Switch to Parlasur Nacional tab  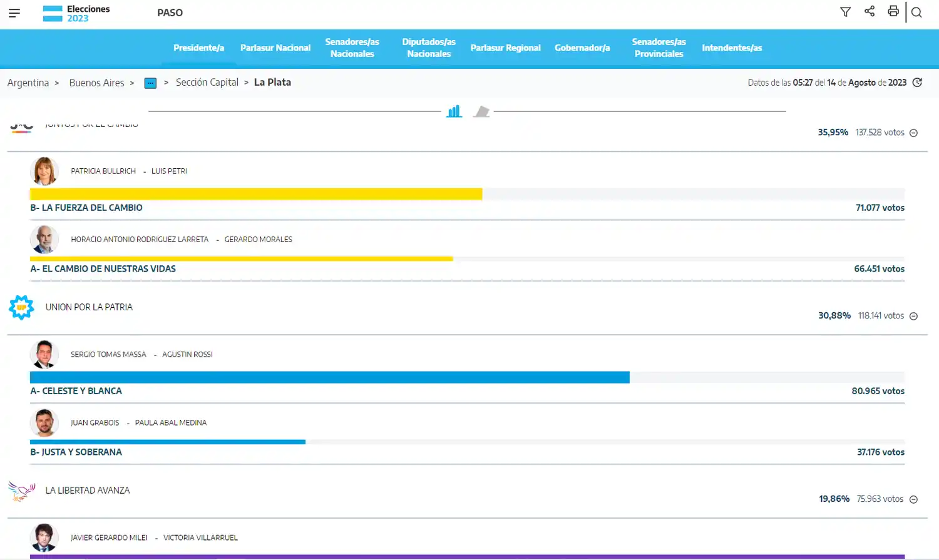point(275,48)
